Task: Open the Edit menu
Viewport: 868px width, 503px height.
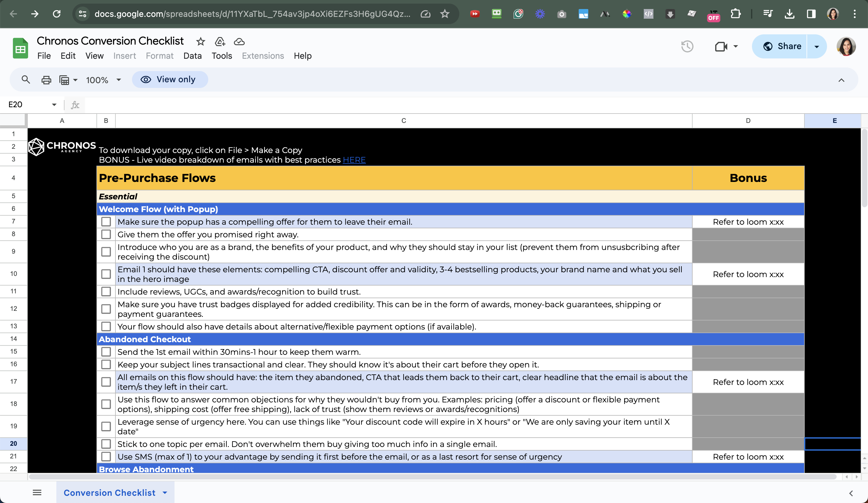Action: point(68,56)
